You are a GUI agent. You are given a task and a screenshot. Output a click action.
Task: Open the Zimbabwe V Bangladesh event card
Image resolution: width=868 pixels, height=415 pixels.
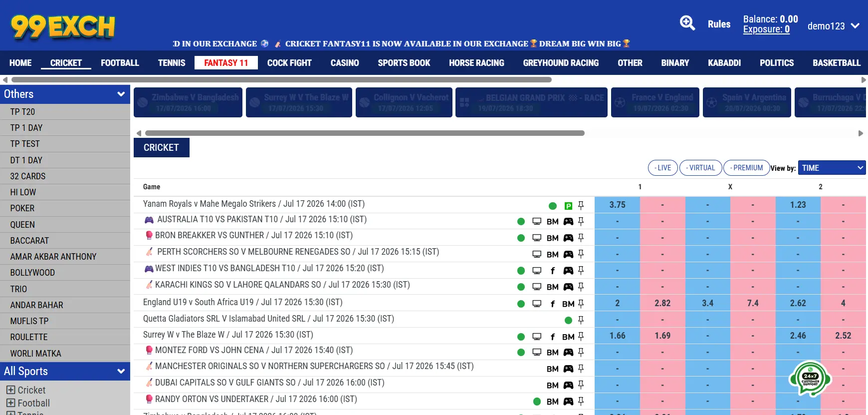188,102
